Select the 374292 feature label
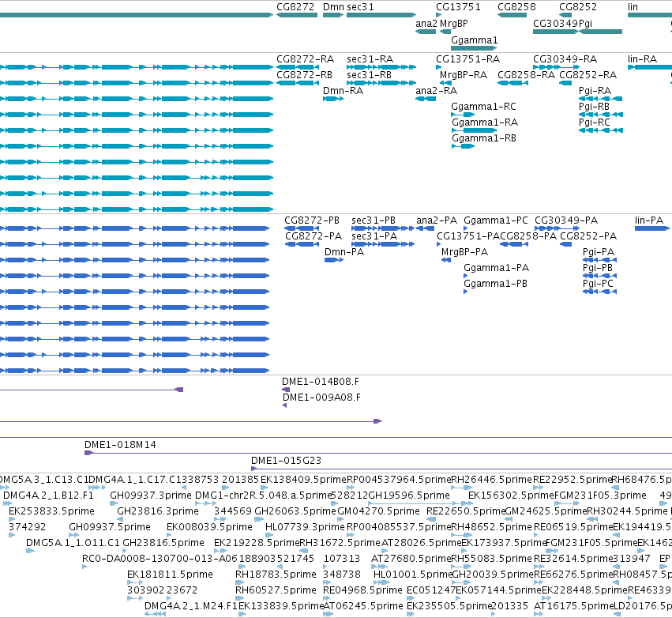672x618 pixels. (x=27, y=526)
